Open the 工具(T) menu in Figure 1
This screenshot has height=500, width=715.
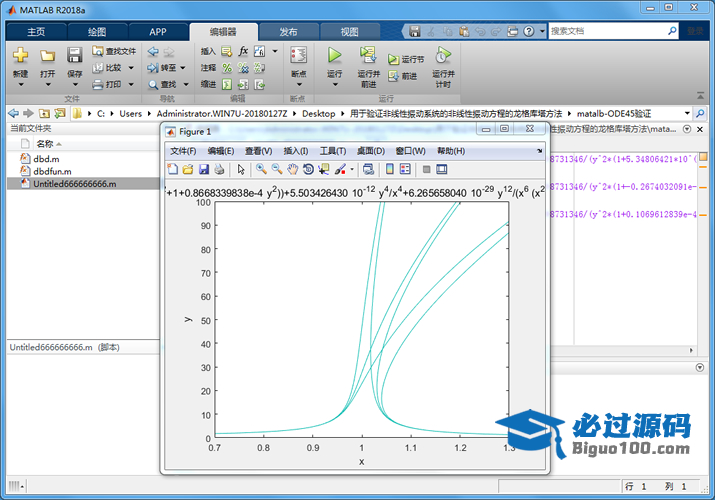coord(333,151)
